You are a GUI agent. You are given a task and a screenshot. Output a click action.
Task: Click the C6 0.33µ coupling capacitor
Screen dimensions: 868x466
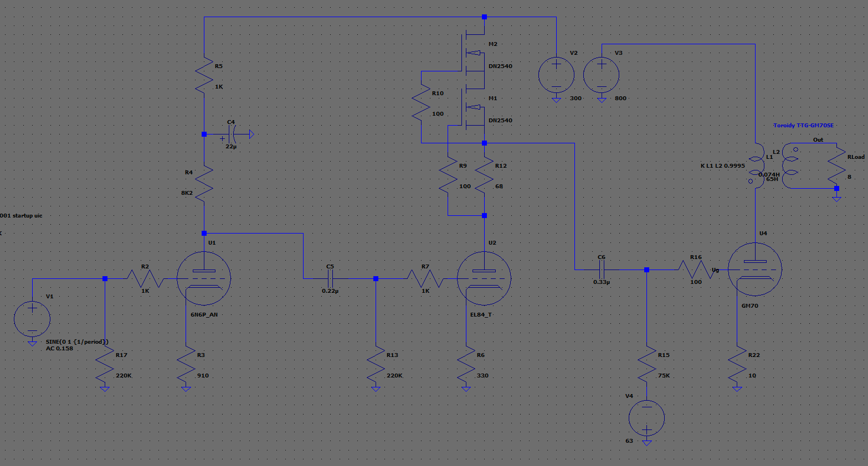[x=602, y=270]
